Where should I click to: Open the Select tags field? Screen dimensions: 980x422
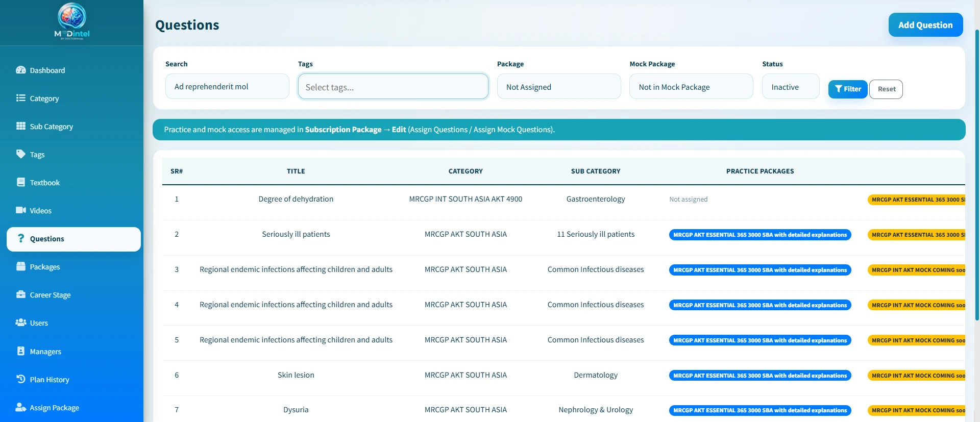click(393, 87)
